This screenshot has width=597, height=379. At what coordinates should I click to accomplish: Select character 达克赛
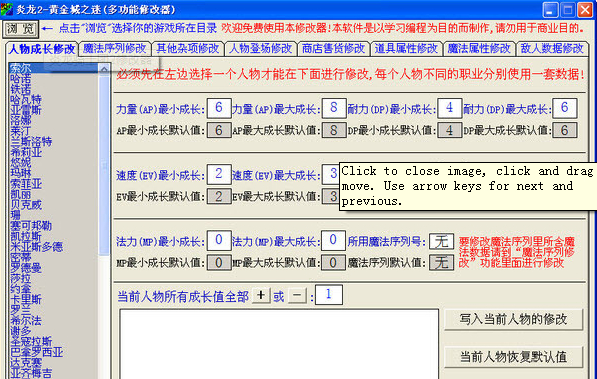(26, 362)
